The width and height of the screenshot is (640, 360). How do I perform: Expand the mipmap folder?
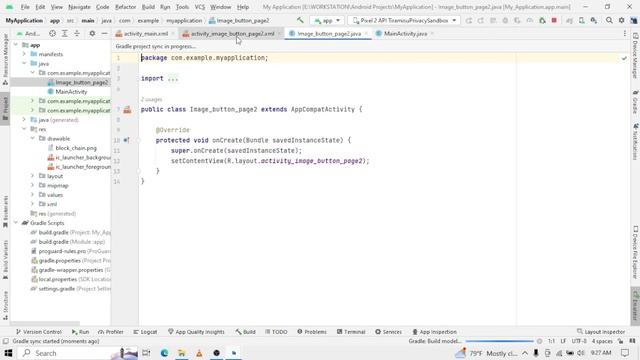(x=33, y=185)
